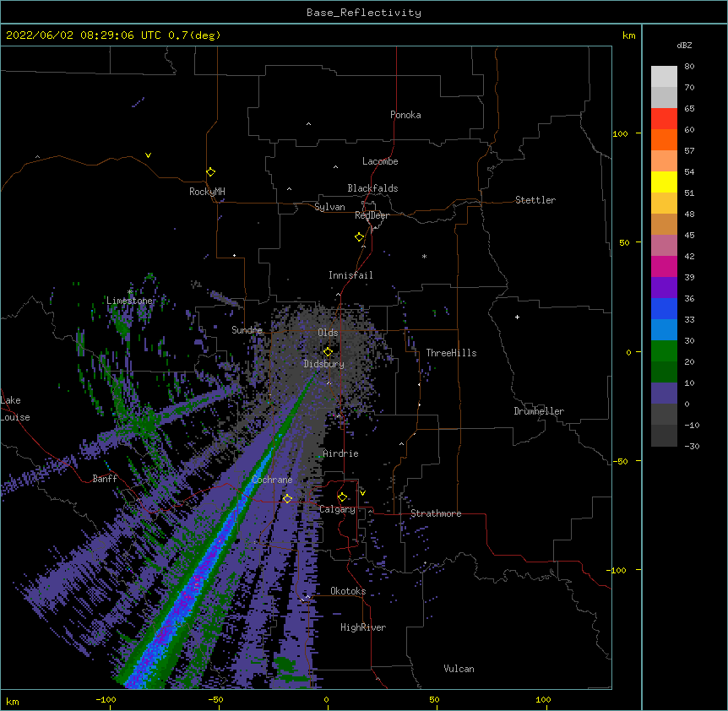Select the 10 dBZ purple color swatch
The image size is (728, 711).
tap(664, 393)
